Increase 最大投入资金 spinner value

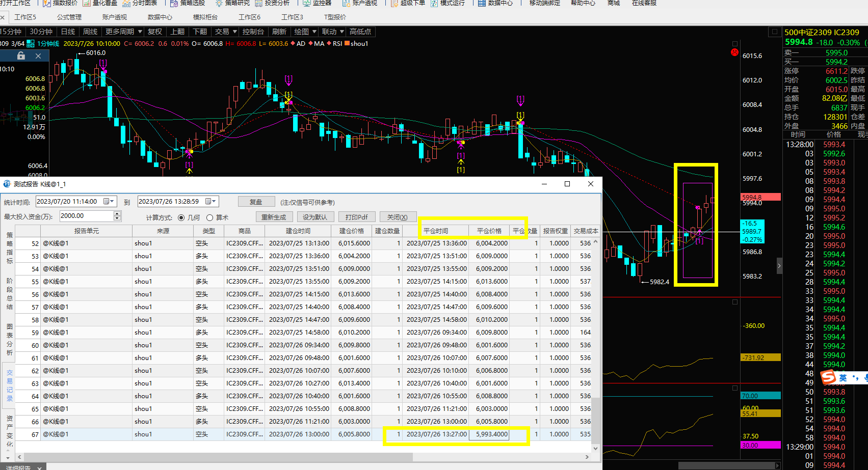[x=117, y=213]
